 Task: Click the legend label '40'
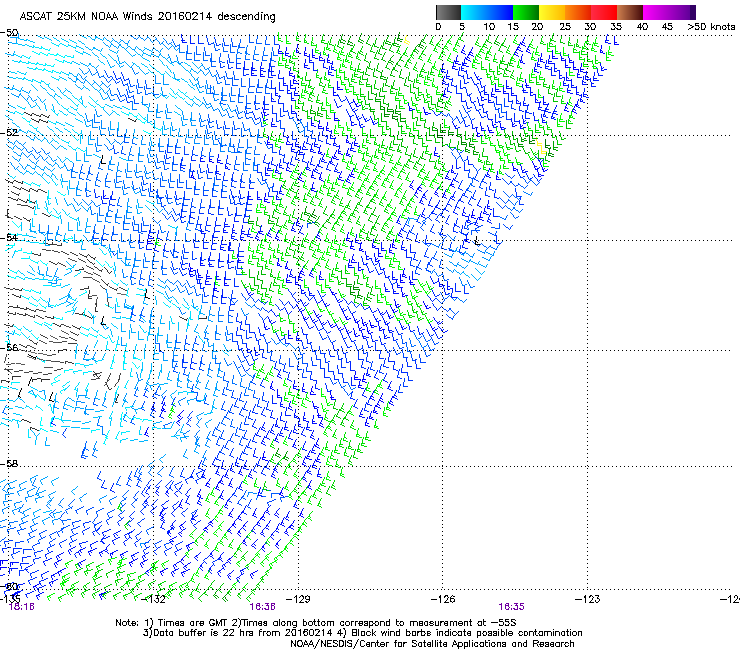642,27
